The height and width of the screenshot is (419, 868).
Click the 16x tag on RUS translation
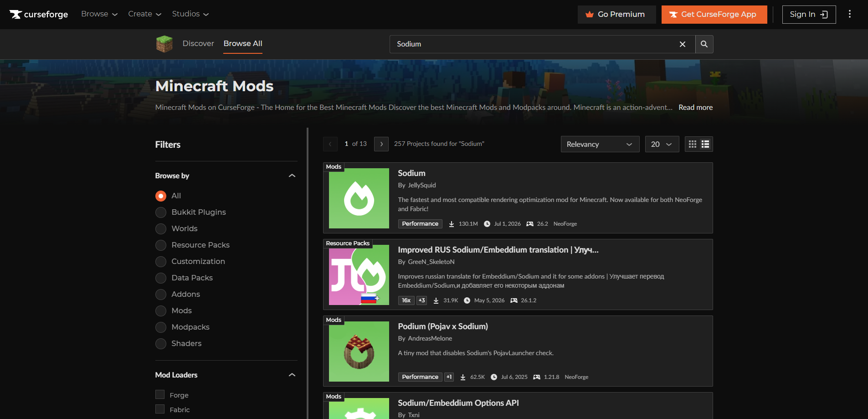(x=406, y=300)
